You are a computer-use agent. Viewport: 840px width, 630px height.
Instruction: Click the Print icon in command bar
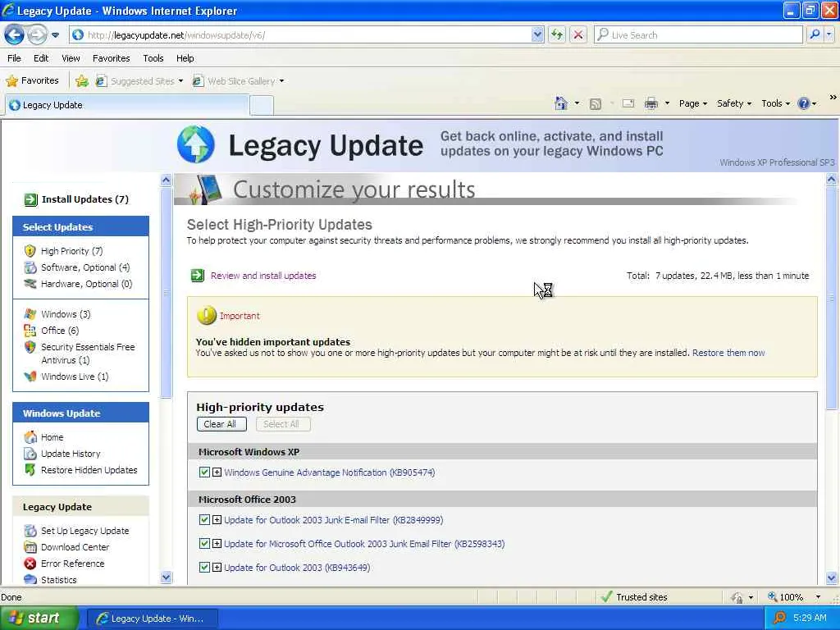[x=651, y=103]
